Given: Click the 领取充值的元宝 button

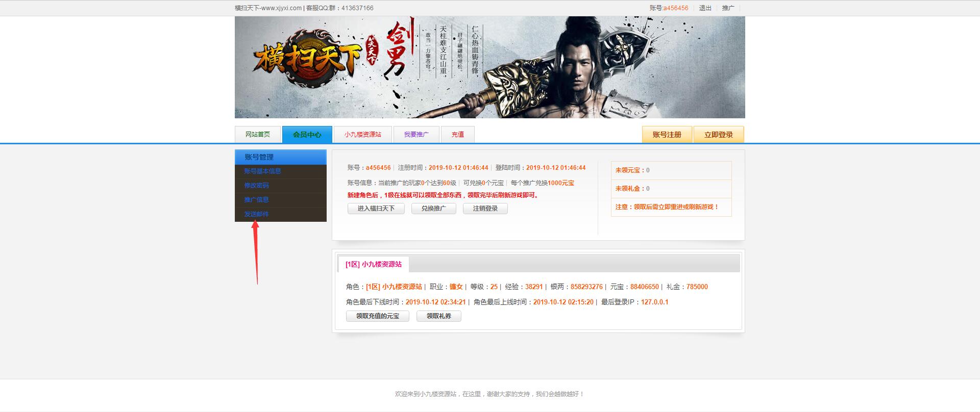Looking at the screenshot, I should tap(378, 316).
